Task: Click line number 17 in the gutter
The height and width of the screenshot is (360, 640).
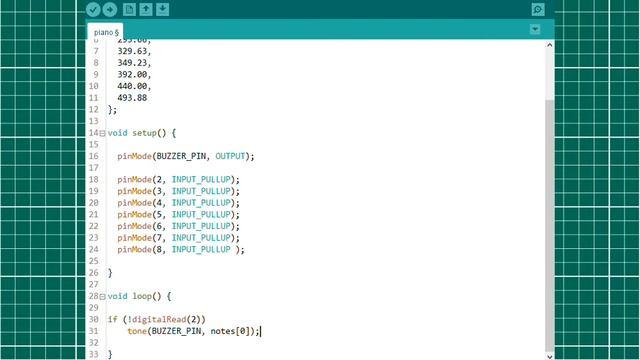Action: [93, 168]
